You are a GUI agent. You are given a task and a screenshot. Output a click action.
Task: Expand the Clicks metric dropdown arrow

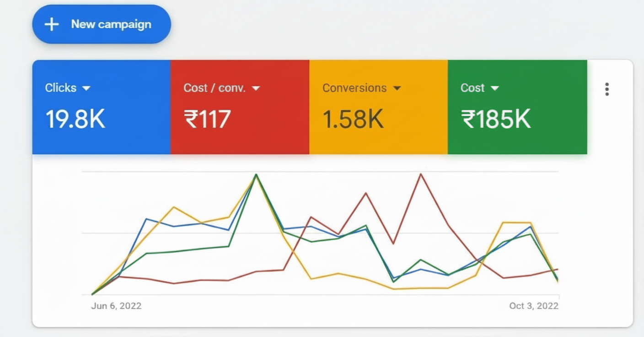pyautogui.click(x=86, y=88)
